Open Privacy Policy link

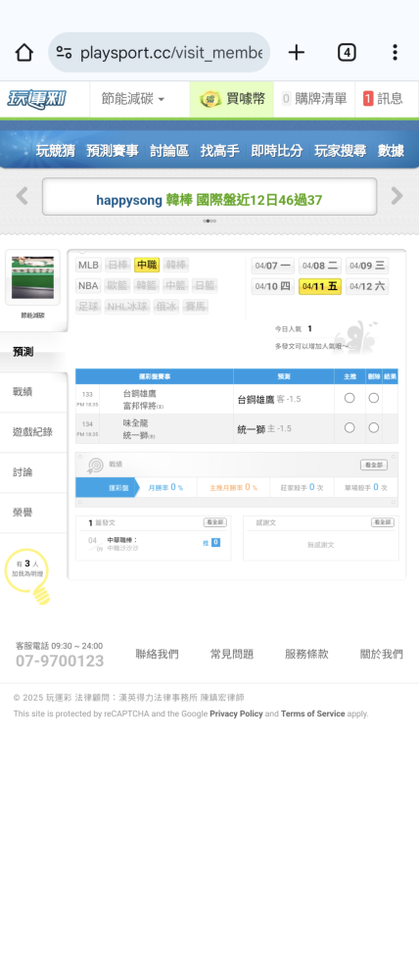pyautogui.click(x=236, y=713)
